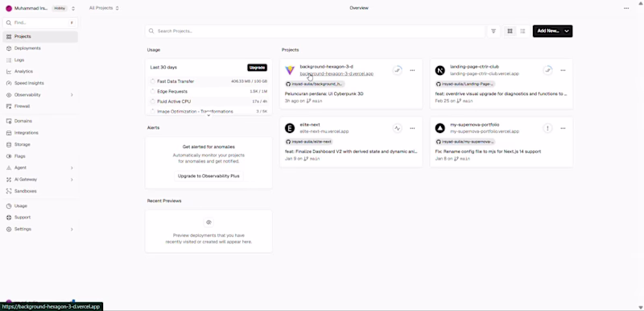Screen dimensions: 644x311
Task: Click the my-supernova-portfolio project logo
Action: click(x=440, y=128)
